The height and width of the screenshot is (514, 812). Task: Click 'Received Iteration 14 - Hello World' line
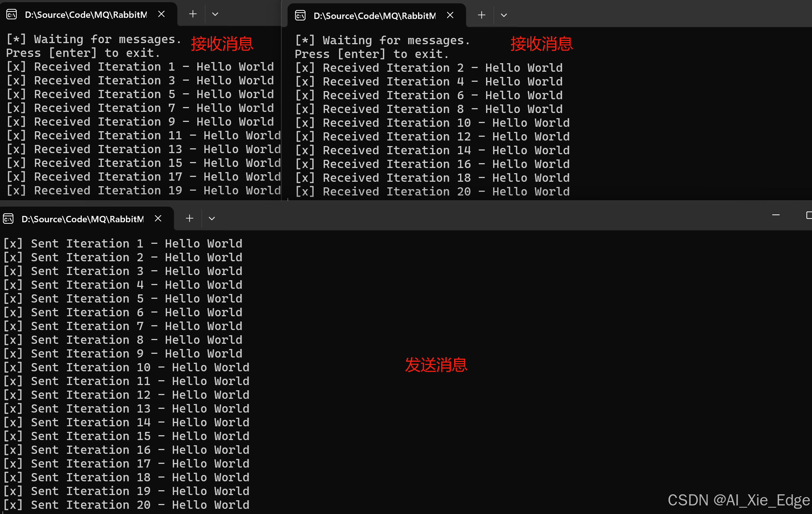pos(433,151)
